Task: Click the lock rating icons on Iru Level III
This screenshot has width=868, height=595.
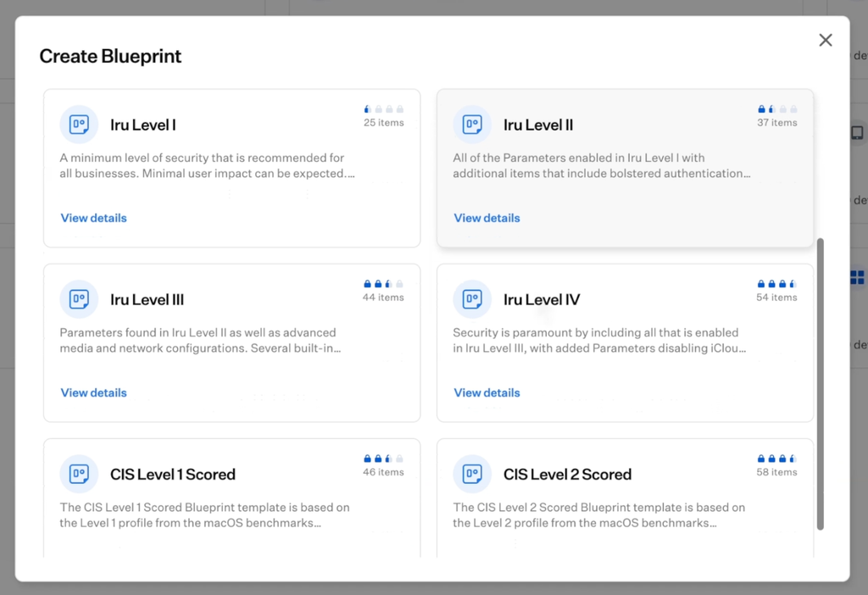Action: (x=384, y=284)
